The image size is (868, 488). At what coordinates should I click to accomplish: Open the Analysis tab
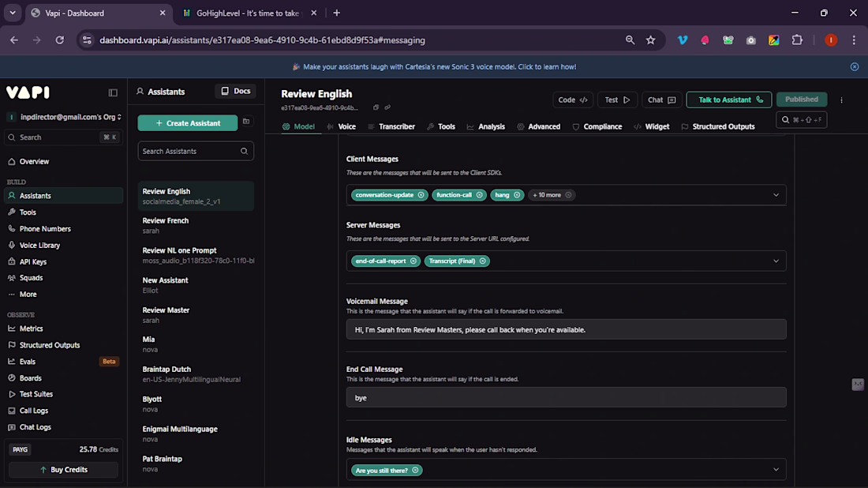pos(486,127)
